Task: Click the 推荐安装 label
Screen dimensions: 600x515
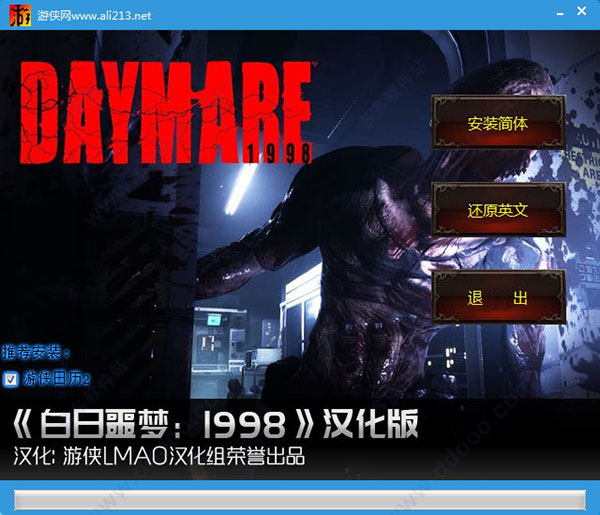Action: 36,352
